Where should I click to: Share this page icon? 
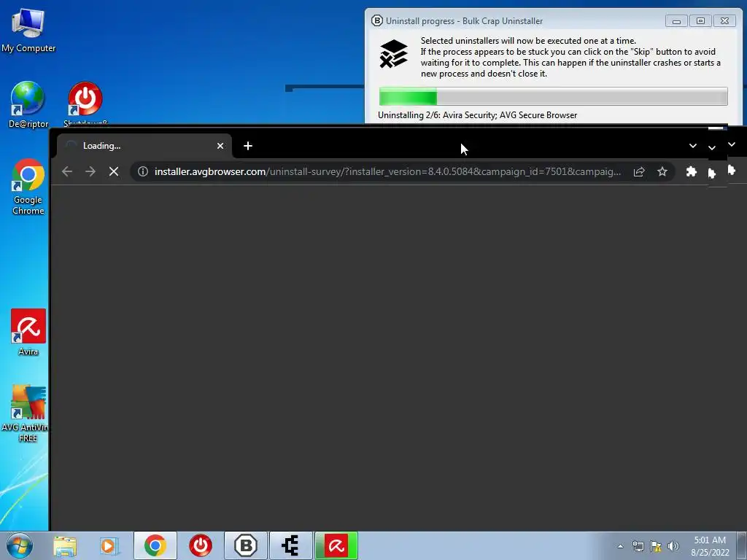[639, 171]
